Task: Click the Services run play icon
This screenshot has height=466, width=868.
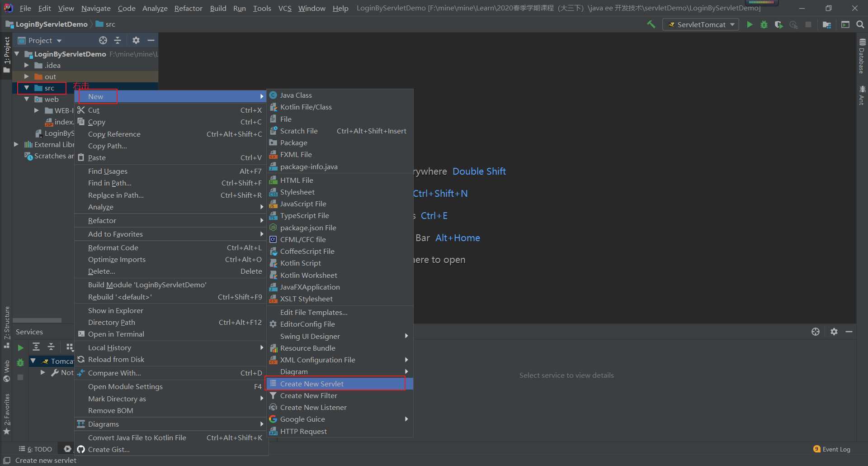Action: 20,347
